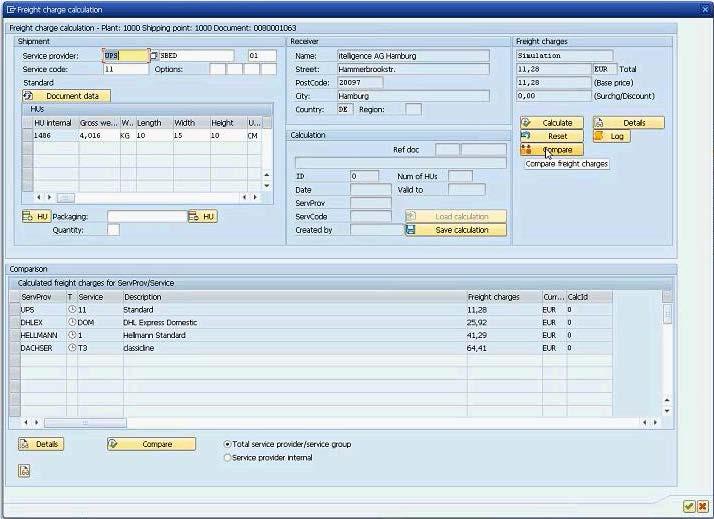The height and width of the screenshot is (519, 714).
Task: Click the green checkmark confirm icon
Action: [x=689, y=506]
